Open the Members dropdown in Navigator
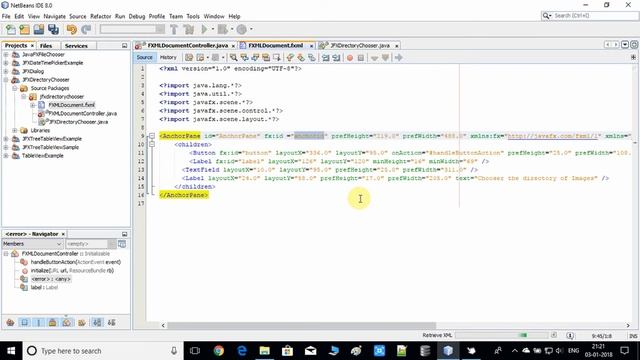 pyautogui.click(x=32, y=244)
